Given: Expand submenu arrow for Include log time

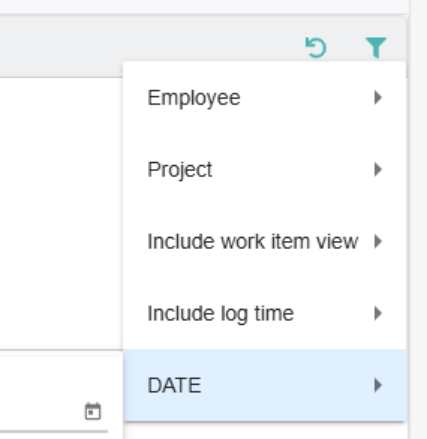Looking at the screenshot, I should 378,313.
